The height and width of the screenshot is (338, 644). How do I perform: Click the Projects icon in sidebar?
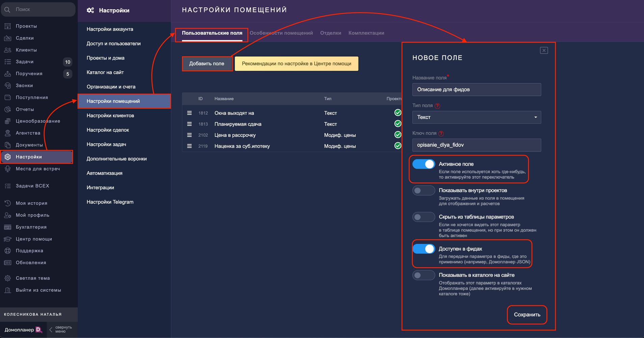coord(8,26)
